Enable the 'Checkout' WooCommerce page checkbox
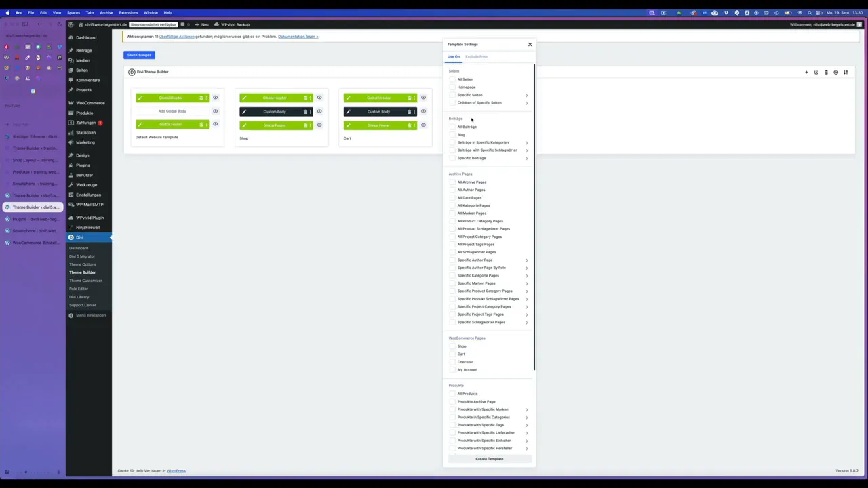Viewport: 868px width, 488px height. [453, 362]
